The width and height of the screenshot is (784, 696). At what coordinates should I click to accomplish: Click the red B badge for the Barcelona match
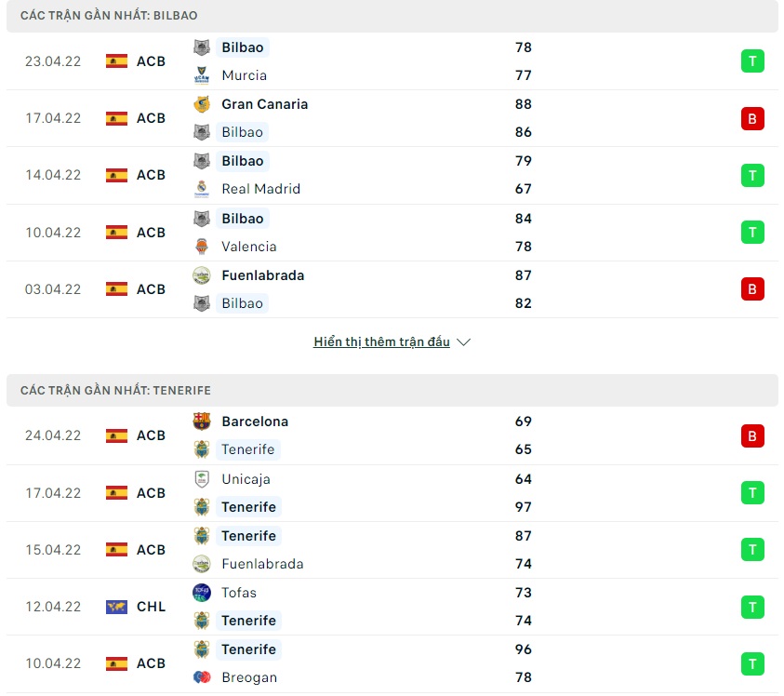pos(752,435)
